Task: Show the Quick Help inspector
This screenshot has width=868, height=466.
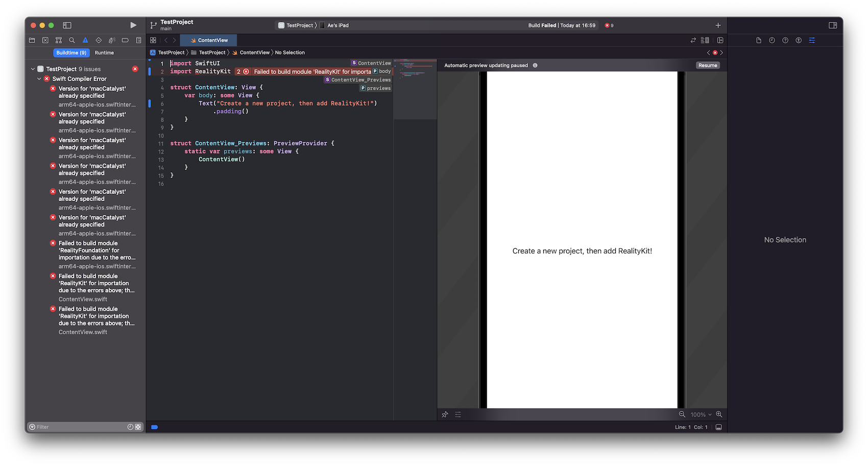Action: click(785, 40)
